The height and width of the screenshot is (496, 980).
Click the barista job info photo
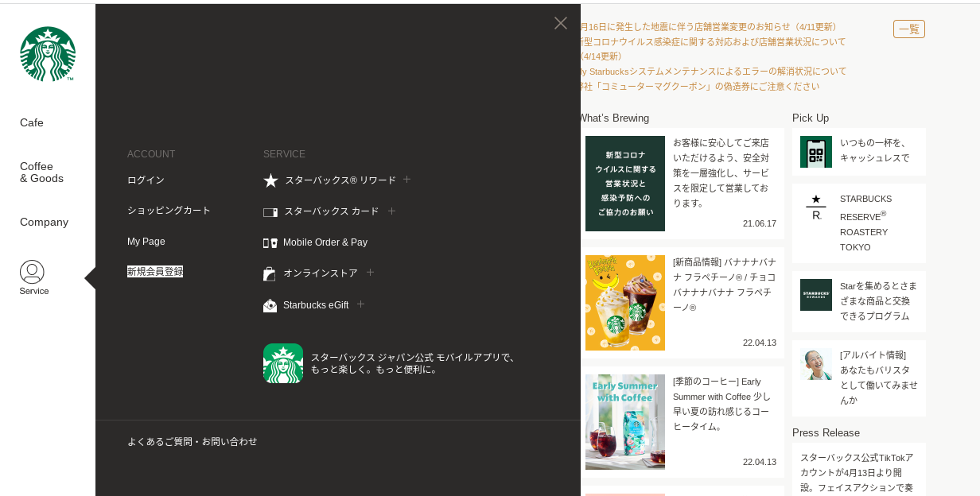pyautogui.click(x=816, y=364)
